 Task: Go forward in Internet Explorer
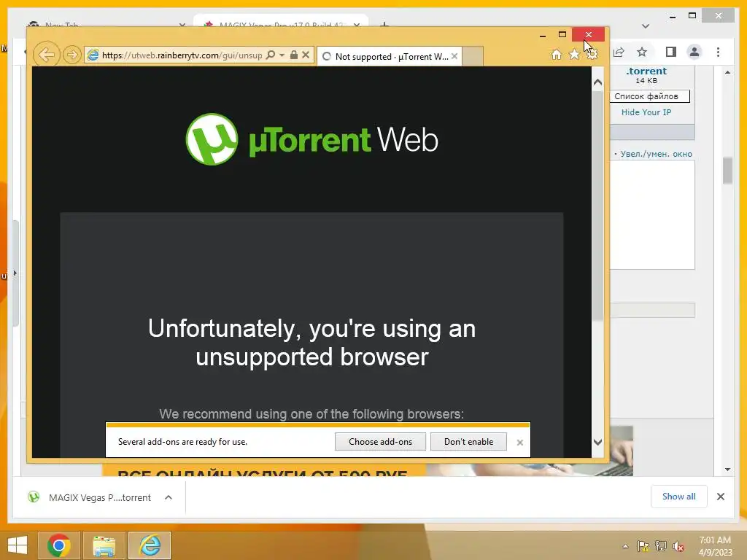click(72, 55)
